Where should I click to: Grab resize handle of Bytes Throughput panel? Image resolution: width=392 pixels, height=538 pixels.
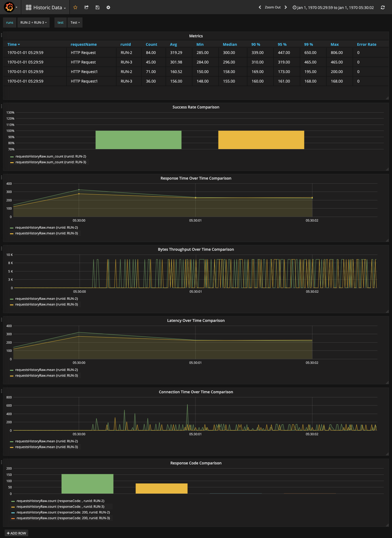[x=387, y=312]
